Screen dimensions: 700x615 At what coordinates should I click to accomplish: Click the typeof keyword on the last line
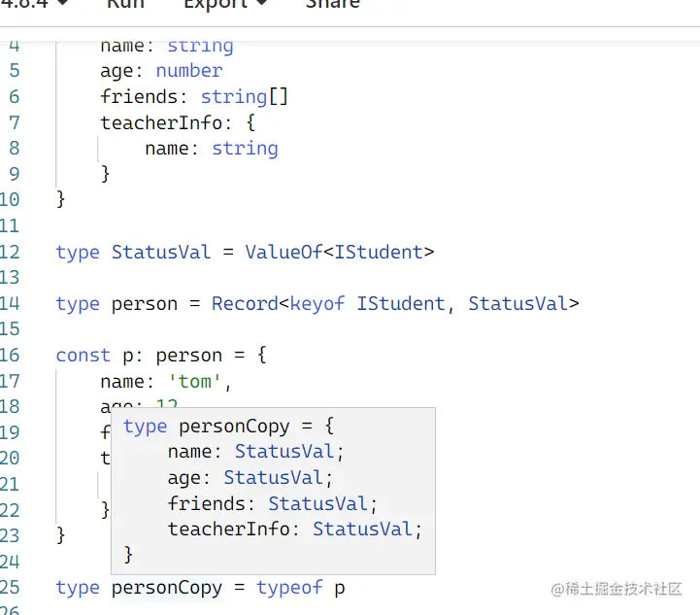pos(289,588)
